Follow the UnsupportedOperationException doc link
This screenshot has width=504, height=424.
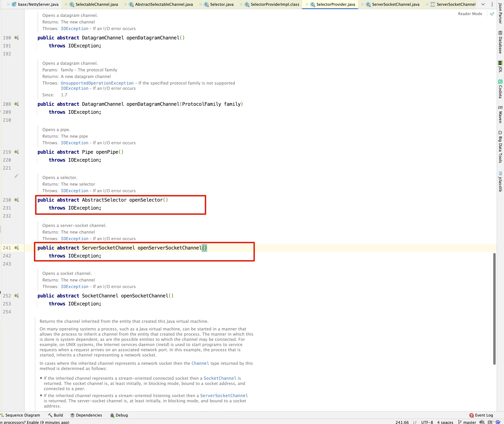[x=97, y=83]
